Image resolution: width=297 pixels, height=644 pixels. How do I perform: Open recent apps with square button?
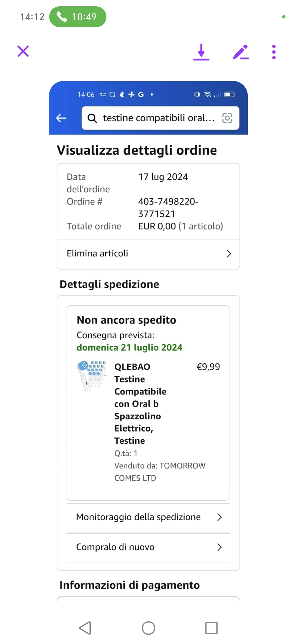tap(211, 628)
